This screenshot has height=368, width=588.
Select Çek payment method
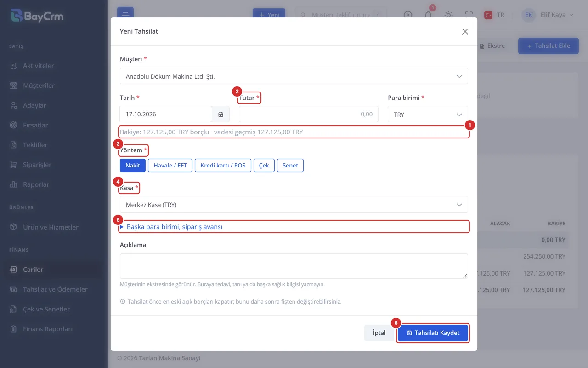264,165
